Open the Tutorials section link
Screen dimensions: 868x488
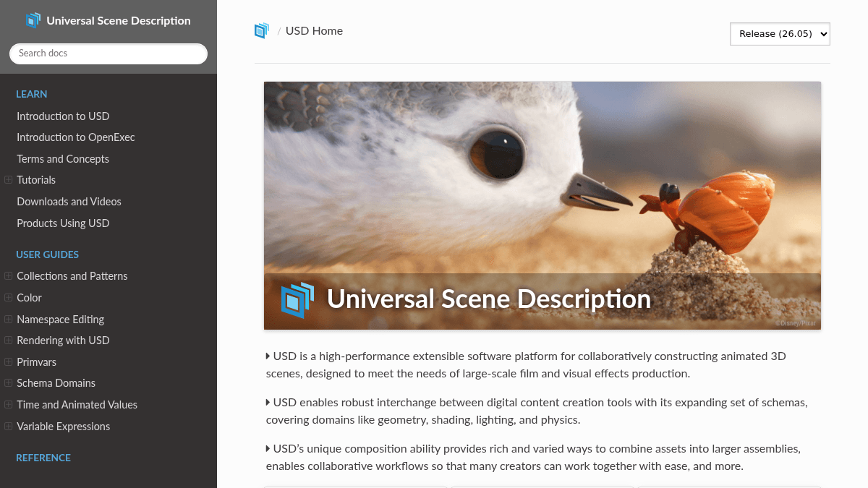[36, 180]
